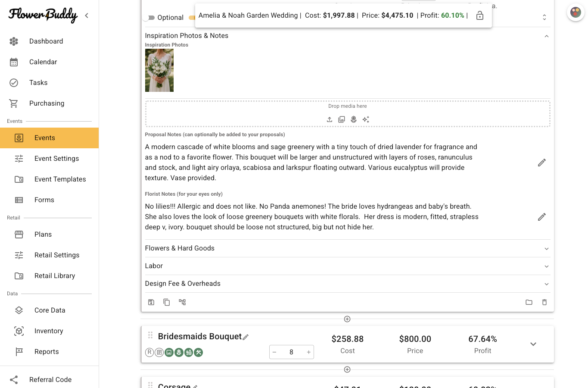The width and height of the screenshot is (588, 388).
Task: Open Inventory
Action: click(x=49, y=331)
